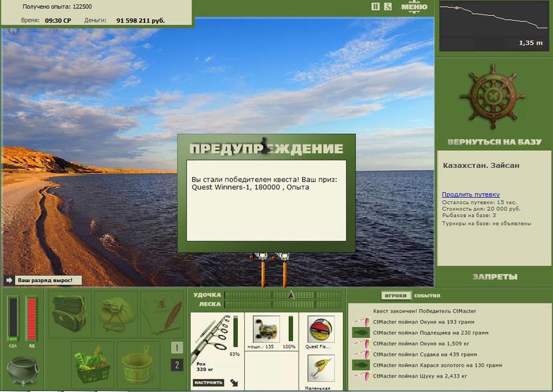This screenshot has width=553, height=392.
Task: Click lure icon beside Судака entry
Action: pos(361,354)
